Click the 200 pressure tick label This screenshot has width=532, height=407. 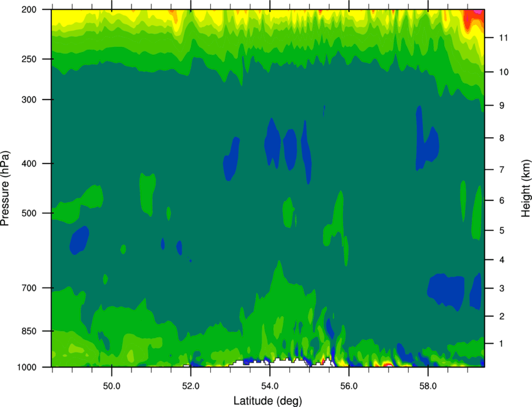pos(29,9)
